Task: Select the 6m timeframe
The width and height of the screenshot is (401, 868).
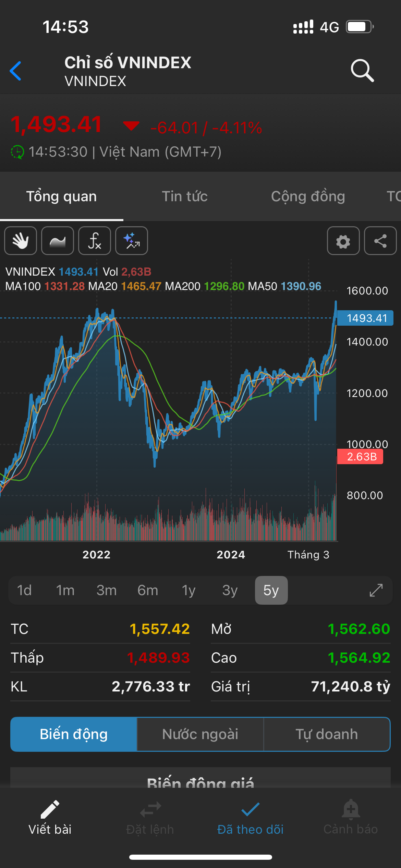Action: tap(148, 590)
